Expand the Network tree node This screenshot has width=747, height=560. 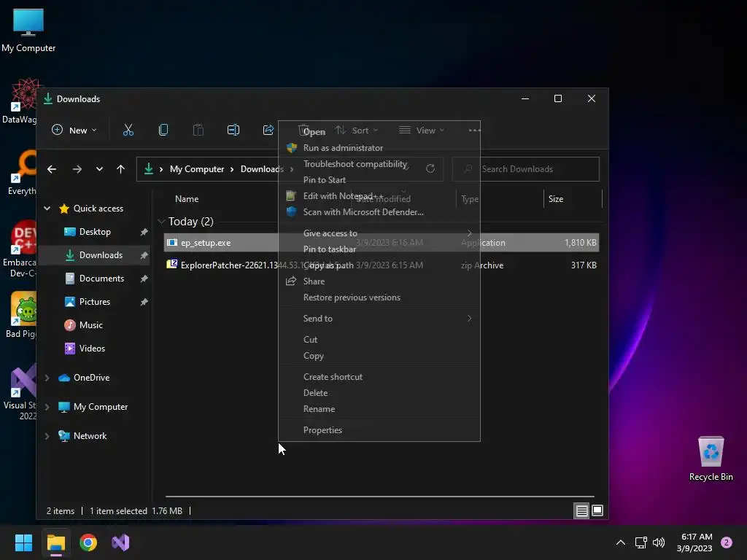pos(47,436)
